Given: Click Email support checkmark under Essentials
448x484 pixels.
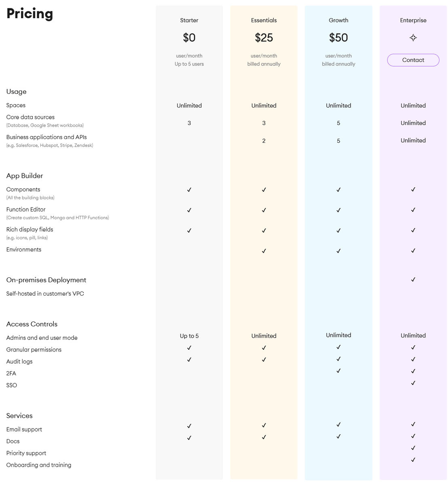Looking at the screenshot, I should 264,425.
